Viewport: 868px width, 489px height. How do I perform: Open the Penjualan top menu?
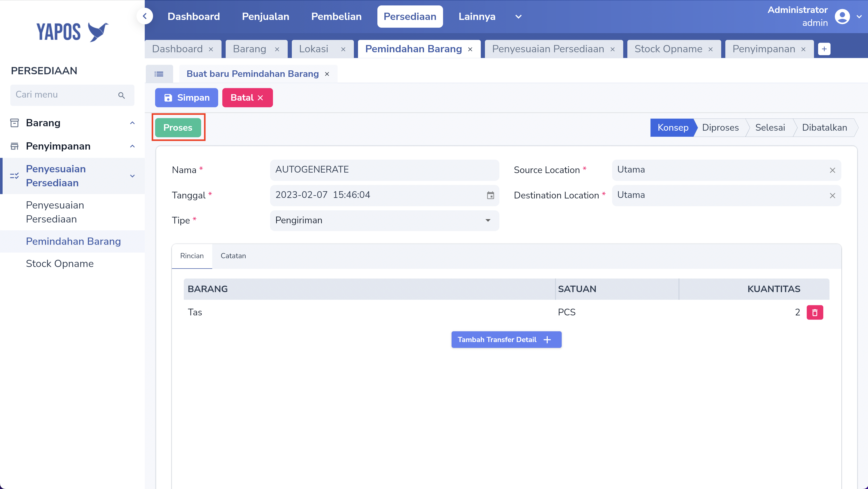(265, 17)
